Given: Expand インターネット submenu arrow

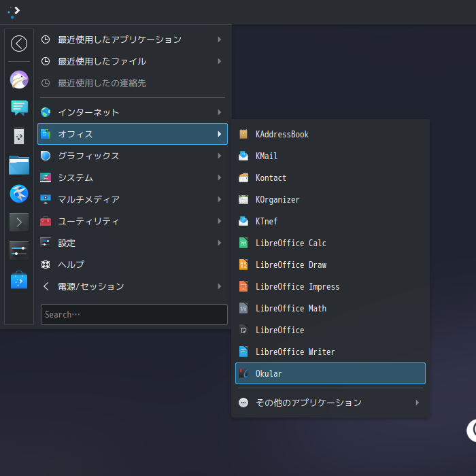Looking at the screenshot, I should click(x=220, y=112).
